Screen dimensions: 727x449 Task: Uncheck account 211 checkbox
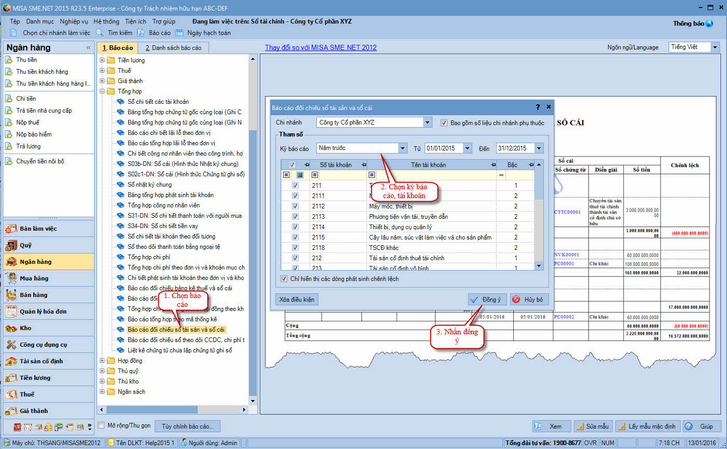click(x=295, y=186)
